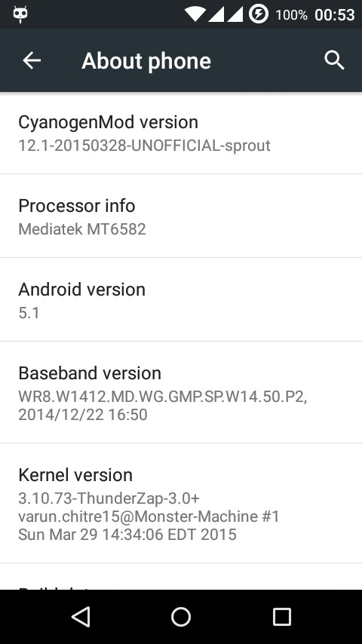Tap the Baseband version item

181,392
